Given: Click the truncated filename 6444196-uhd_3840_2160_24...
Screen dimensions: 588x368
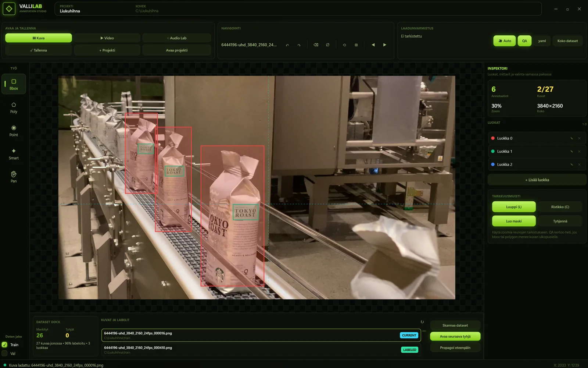Looking at the screenshot, I should coord(249,45).
